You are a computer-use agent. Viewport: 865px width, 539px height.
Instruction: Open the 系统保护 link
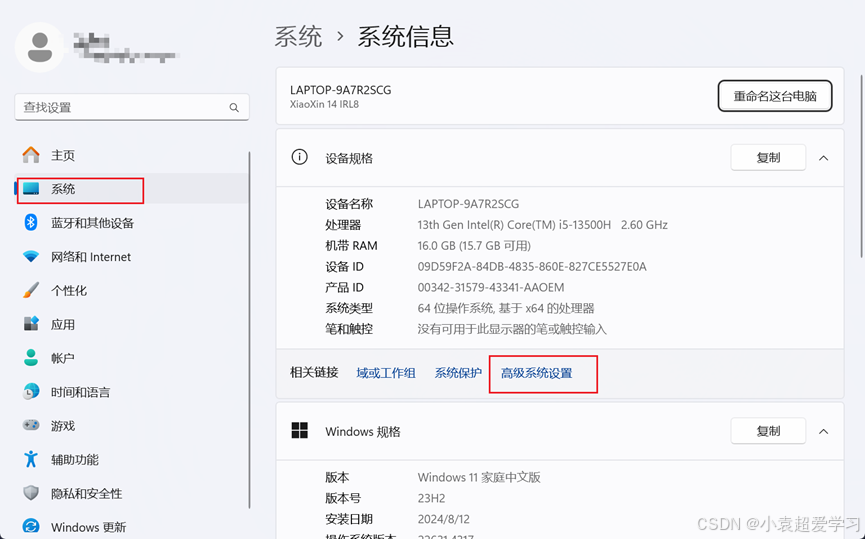coord(458,373)
